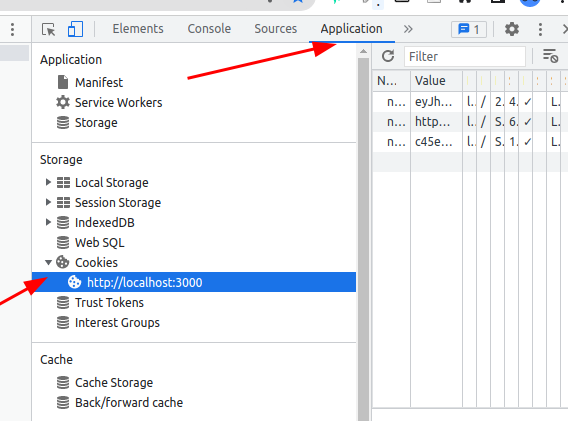
Task: Select Session Storage entry
Action: click(118, 203)
